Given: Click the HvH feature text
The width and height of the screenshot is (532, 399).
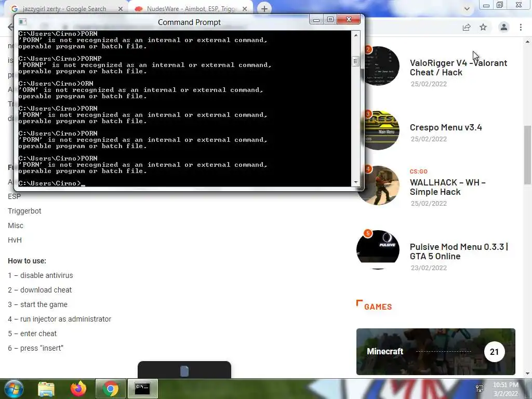Looking at the screenshot, I should [x=15, y=240].
